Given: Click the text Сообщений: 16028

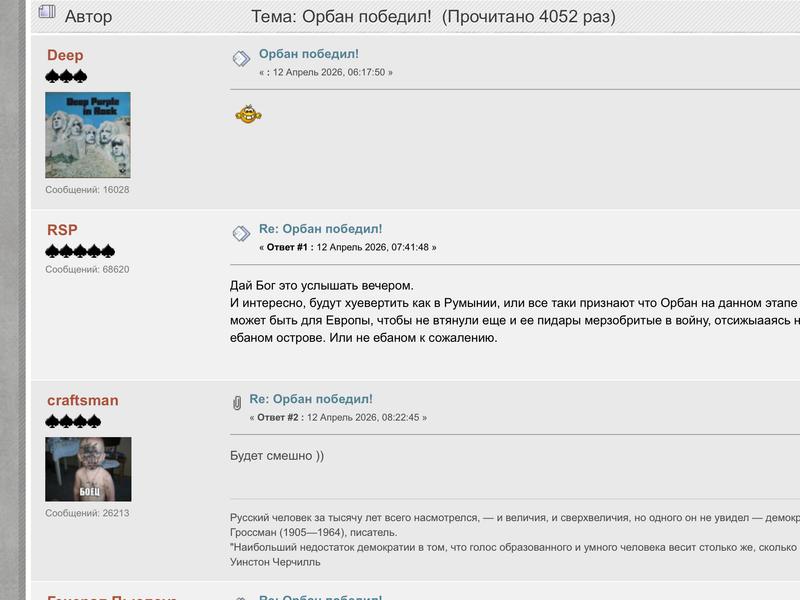Looking at the screenshot, I should point(87,190).
